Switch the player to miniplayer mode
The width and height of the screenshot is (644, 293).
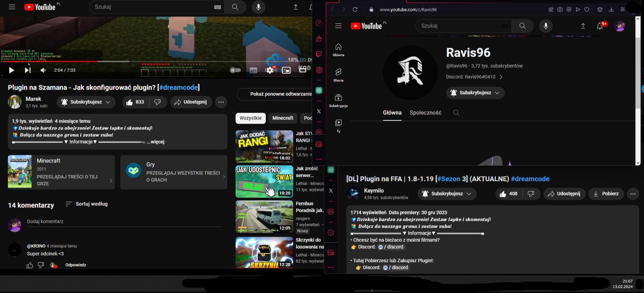coord(286,70)
